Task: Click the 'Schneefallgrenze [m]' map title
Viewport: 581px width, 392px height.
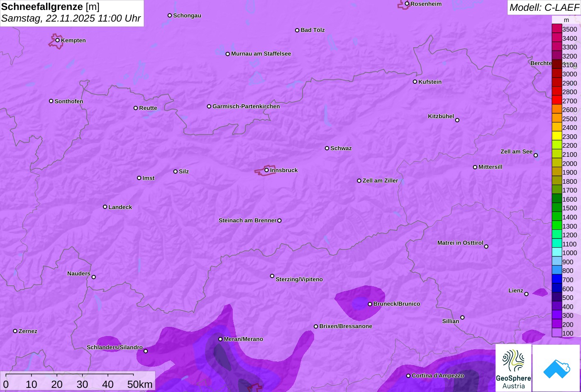Action: [x=50, y=7]
